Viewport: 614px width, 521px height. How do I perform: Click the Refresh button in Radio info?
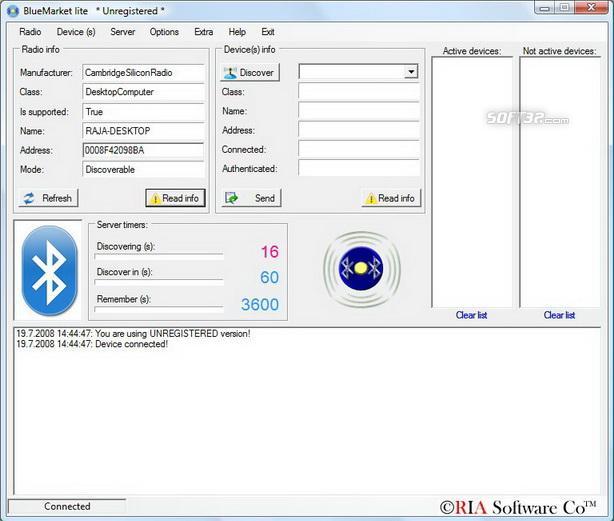coord(48,198)
